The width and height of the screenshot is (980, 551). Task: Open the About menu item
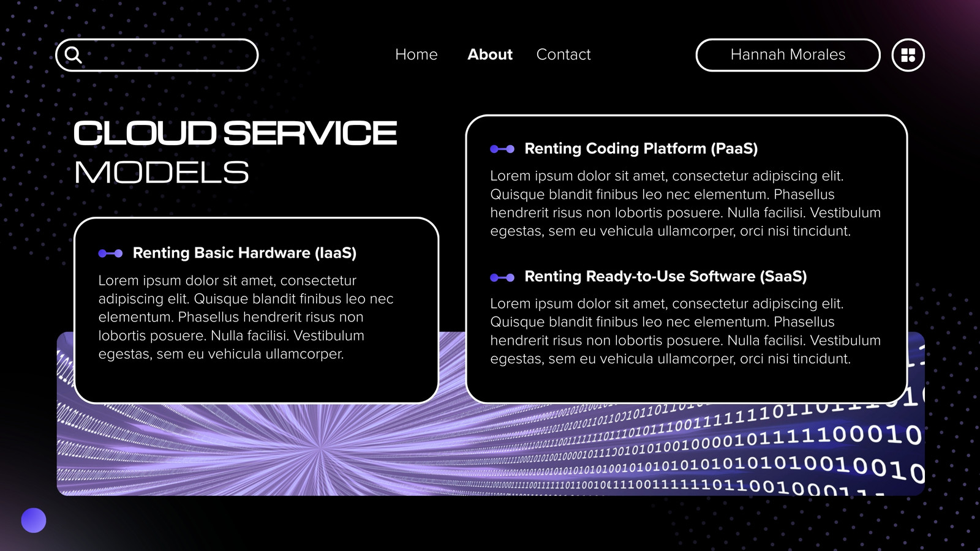tap(490, 54)
